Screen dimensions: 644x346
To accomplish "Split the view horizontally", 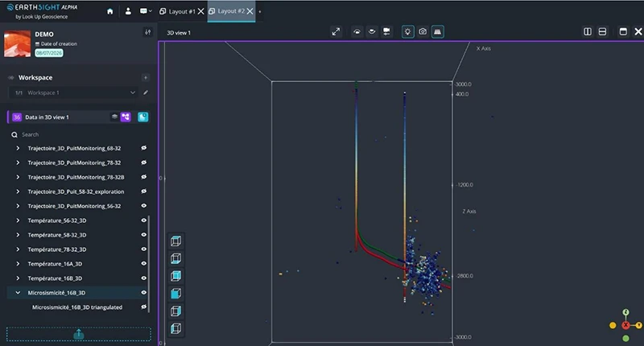I will click(602, 31).
